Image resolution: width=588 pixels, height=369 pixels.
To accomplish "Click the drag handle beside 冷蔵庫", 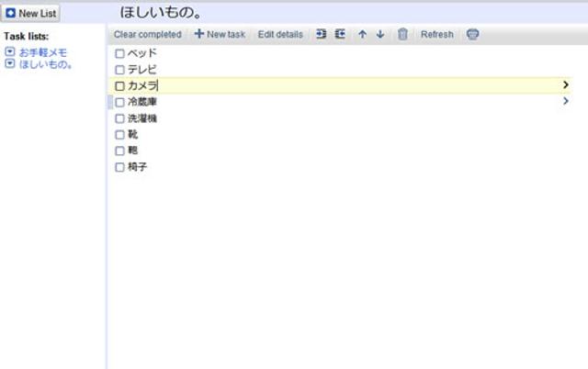I will (110, 102).
